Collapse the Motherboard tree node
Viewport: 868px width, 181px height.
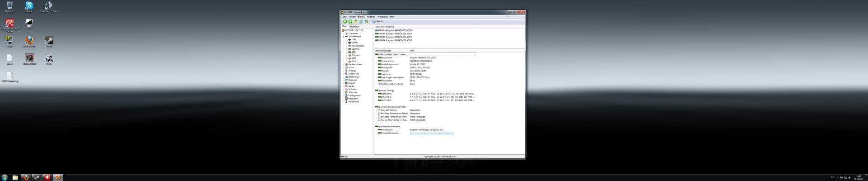(x=344, y=37)
